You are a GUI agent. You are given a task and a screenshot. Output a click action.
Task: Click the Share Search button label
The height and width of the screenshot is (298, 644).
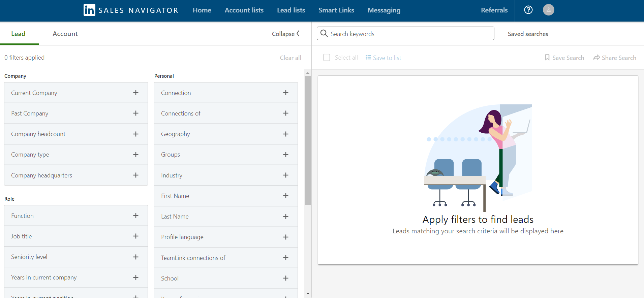pyautogui.click(x=619, y=58)
